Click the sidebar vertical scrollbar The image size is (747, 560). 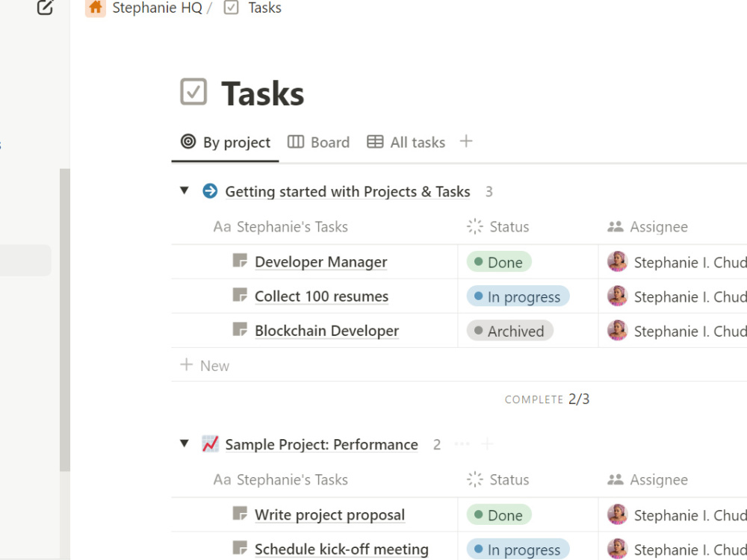pos(65,320)
